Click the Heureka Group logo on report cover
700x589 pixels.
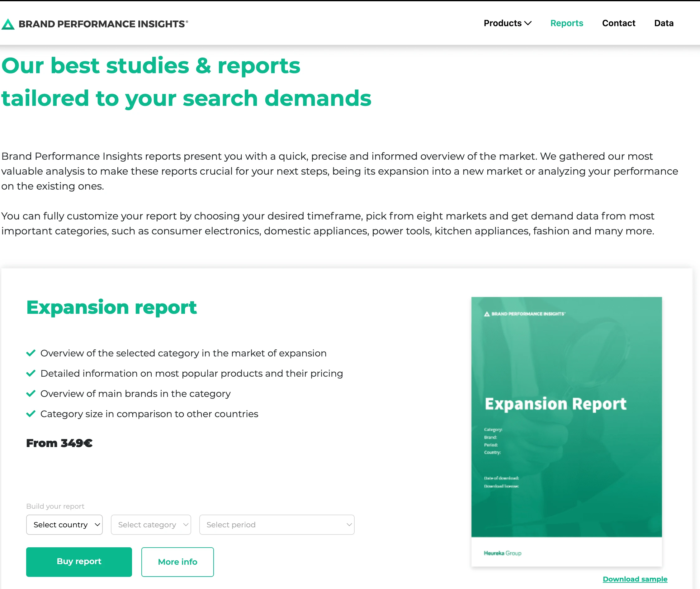click(x=503, y=553)
